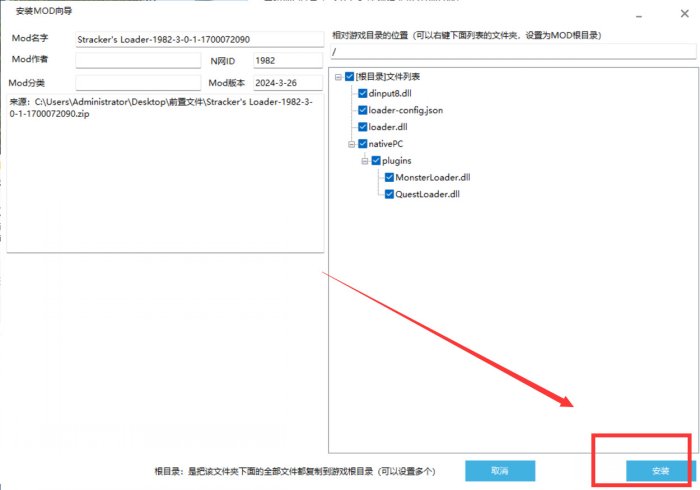Collapse the plugins tree node
Screen dimensions: 700x490
tap(365, 160)
